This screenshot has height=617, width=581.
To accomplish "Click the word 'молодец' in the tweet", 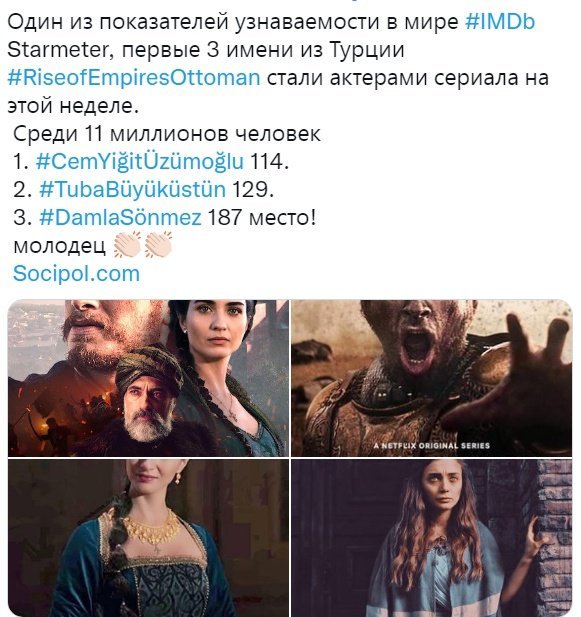I will tap(59, 246).
